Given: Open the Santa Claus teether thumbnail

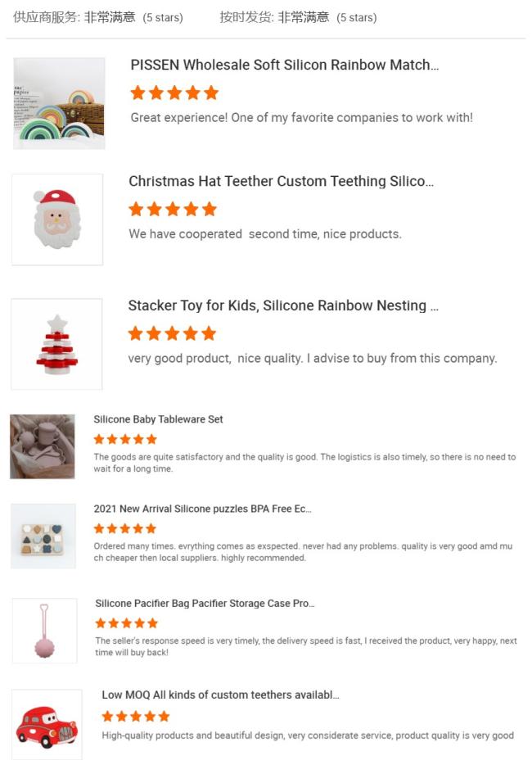Looking at the screenshot, I should 57,220.
